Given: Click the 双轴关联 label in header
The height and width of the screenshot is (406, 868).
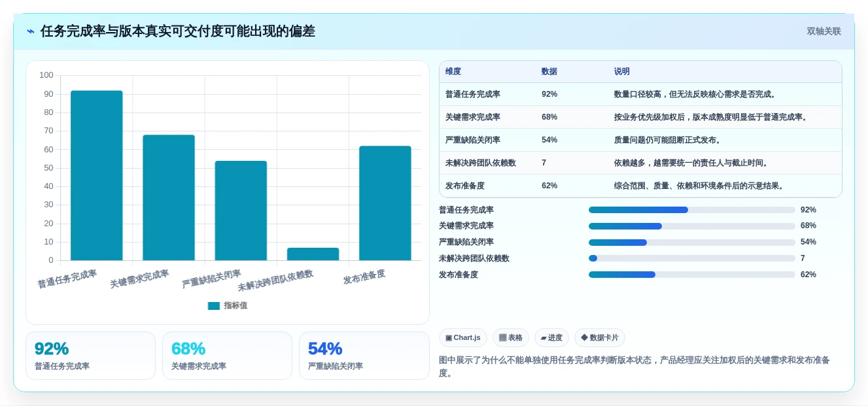Looking at the screenshot, I should tap(824, 31).
